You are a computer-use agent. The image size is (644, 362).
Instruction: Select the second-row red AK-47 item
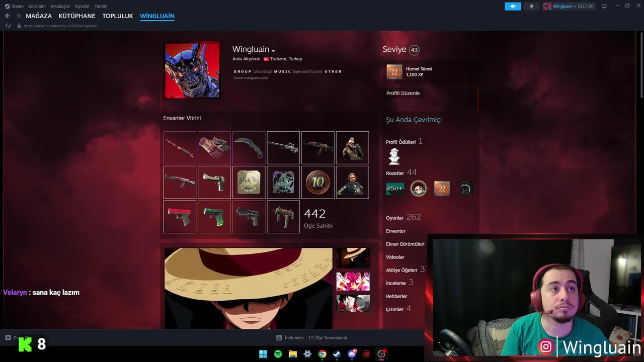click(x=180, y=183)
